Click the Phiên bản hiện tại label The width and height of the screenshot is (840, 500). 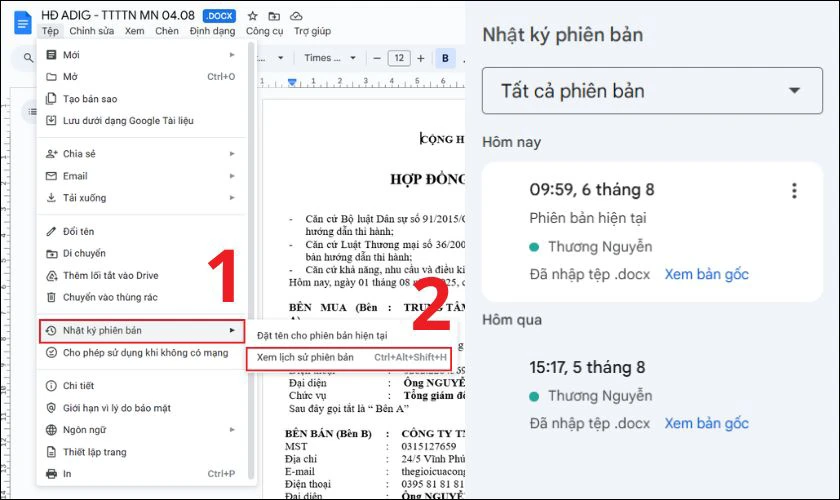(x=588, y=218)
